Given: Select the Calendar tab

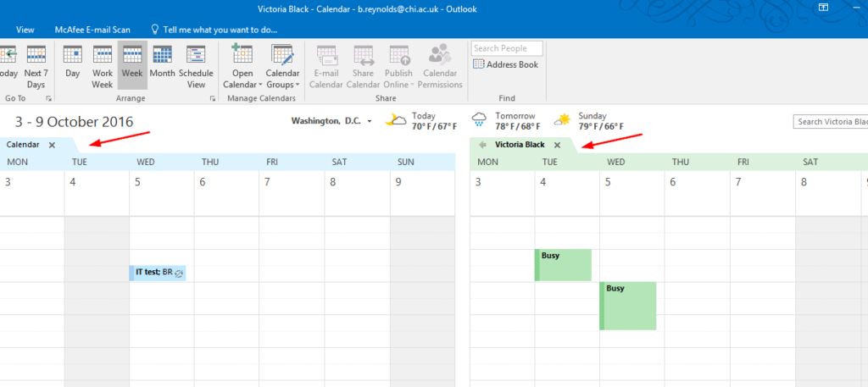Looking at the screenshot, I should click(23, 145).
